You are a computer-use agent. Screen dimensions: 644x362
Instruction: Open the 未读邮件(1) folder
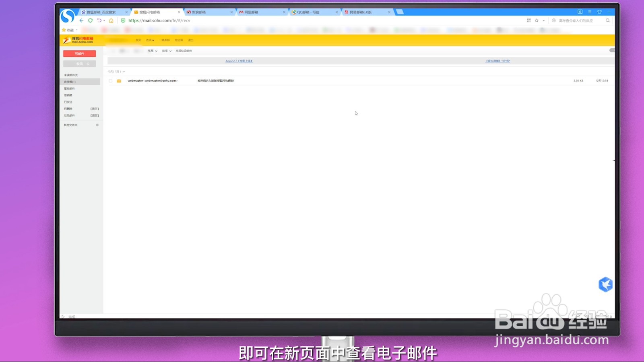pos(71,75)
